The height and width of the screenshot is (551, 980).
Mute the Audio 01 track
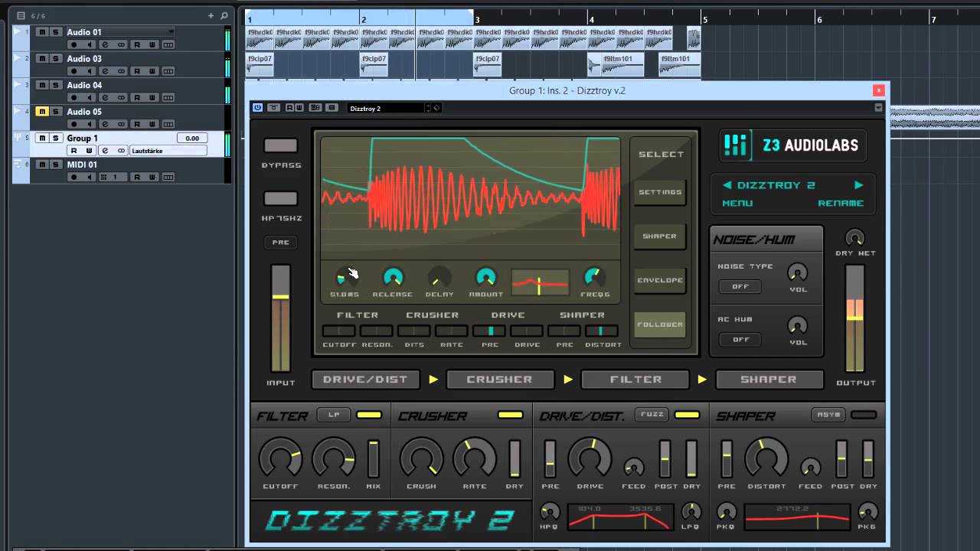pos(42,32)
